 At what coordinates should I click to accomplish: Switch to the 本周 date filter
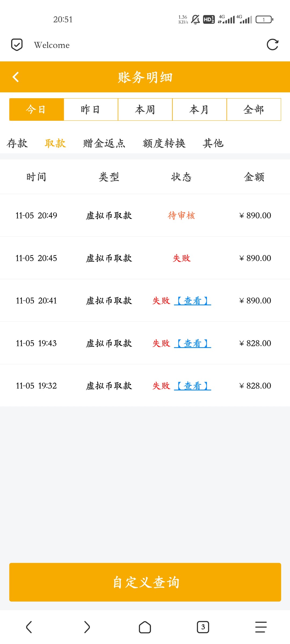(x=145, y=109)
